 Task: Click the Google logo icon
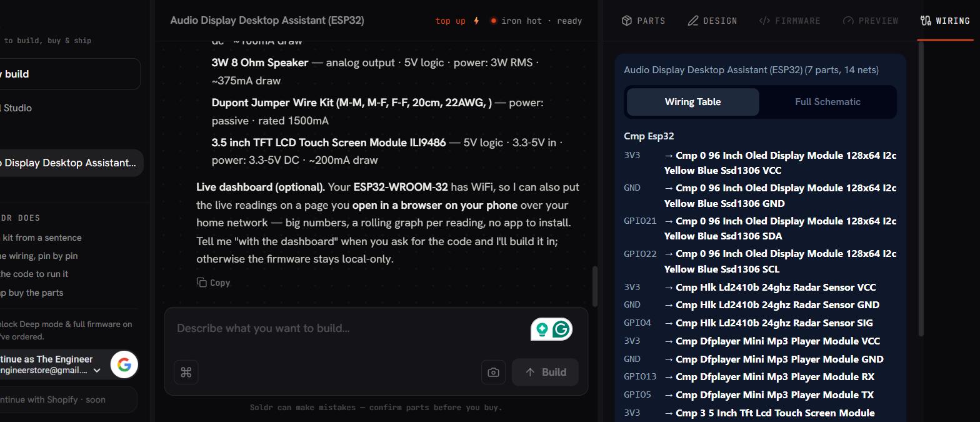124,364
